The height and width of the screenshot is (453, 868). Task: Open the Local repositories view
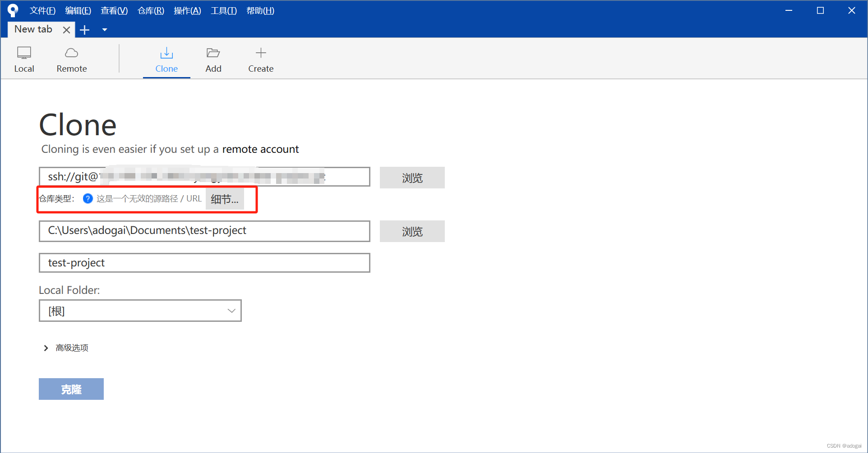[24, 59]
